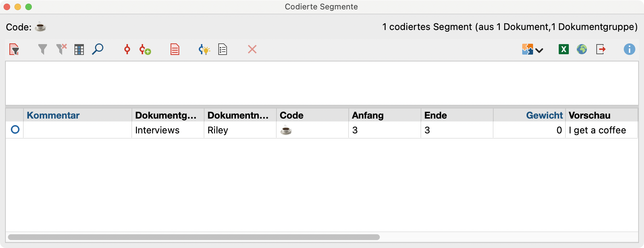Click the gray funnel filter icon
The image size is (644, 248).
coord(43,49)
